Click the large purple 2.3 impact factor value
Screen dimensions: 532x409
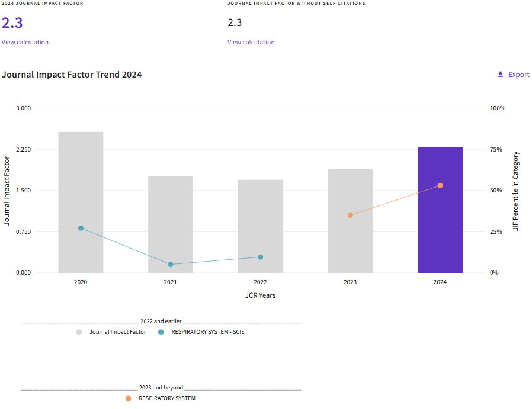click(12, 23)
